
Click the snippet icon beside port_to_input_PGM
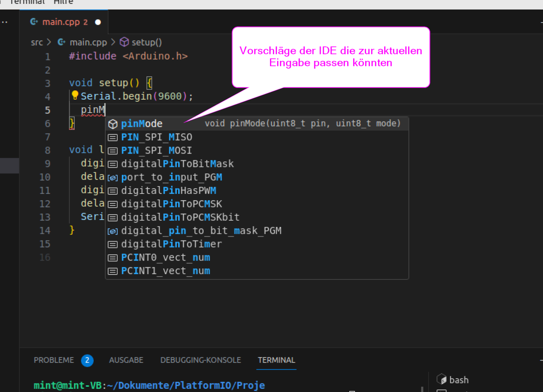[x=113, y=178]
